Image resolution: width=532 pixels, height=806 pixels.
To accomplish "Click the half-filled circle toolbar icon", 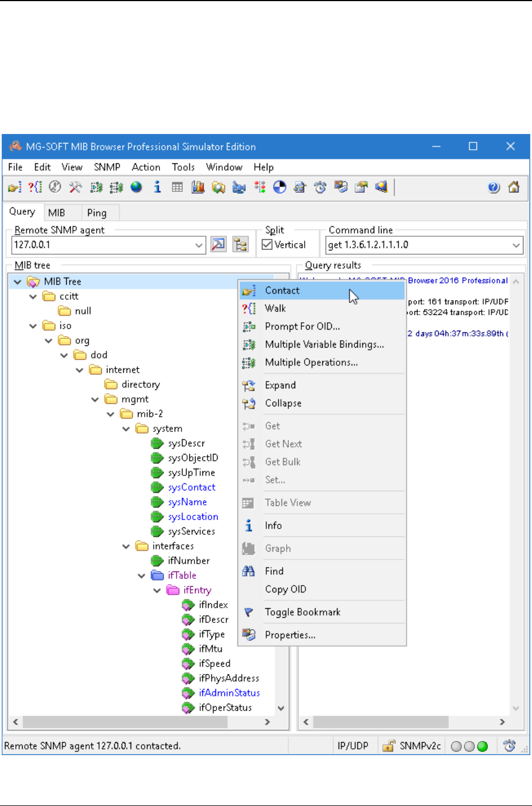I will [280, 188].
